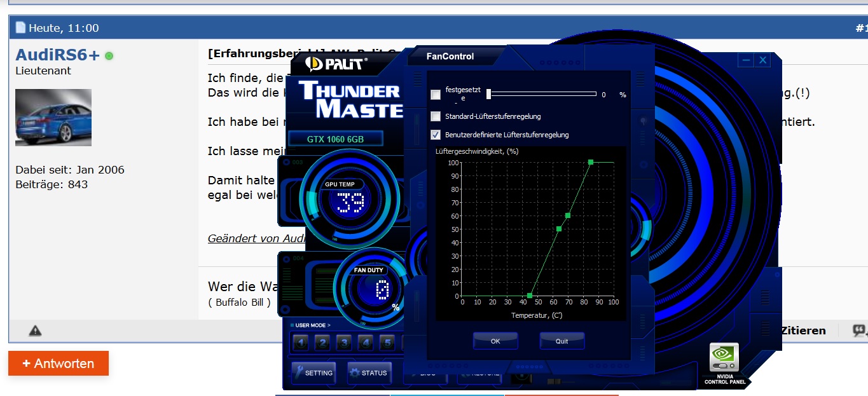Select user mode profile 4
The height and width of the screenshot is (396, 868).
[366, 343]
